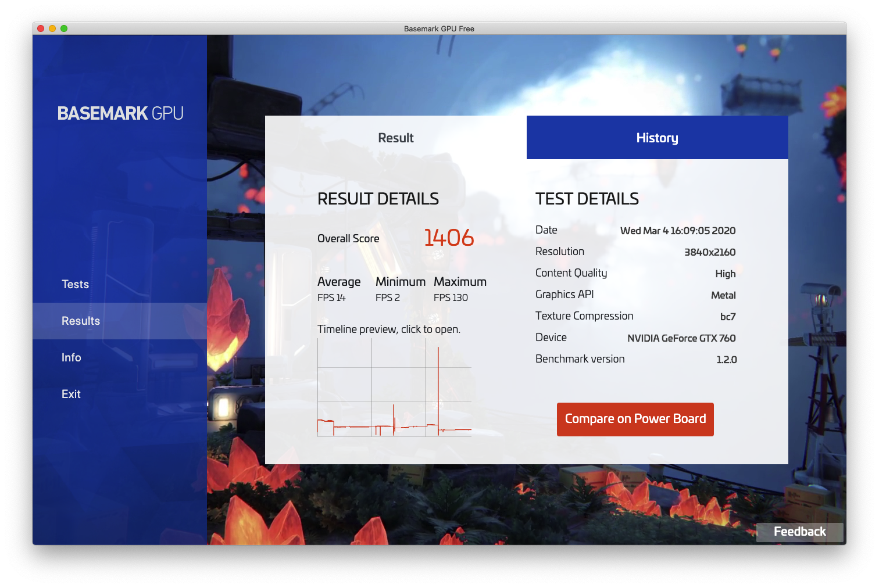Click the Texture Compression value bc7
879x588 pixels.
(728, 317)
